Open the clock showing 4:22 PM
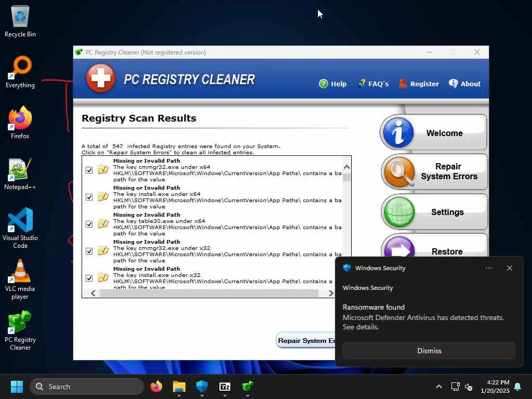The height and width of the screenshot is (399, 532). [495, 387]
